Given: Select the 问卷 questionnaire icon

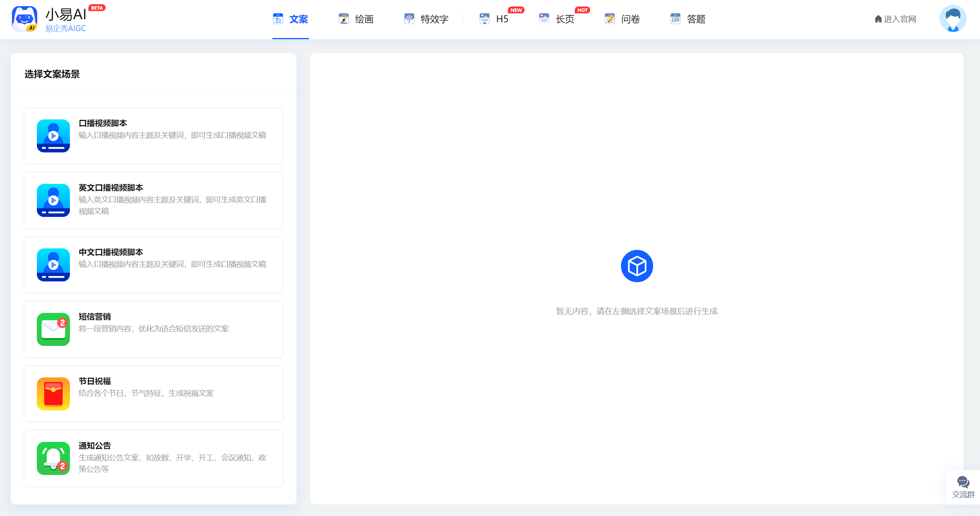Looking at the screenshot, I should click(610, 18).
